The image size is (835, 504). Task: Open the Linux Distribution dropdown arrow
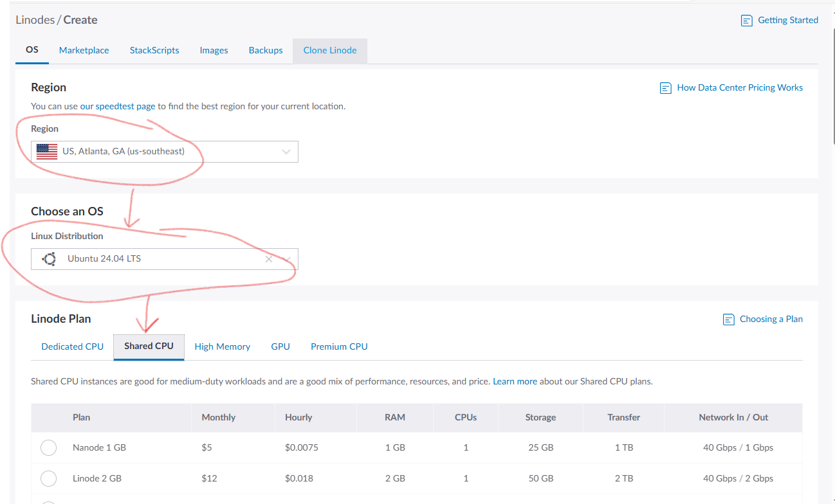[288, 259]
